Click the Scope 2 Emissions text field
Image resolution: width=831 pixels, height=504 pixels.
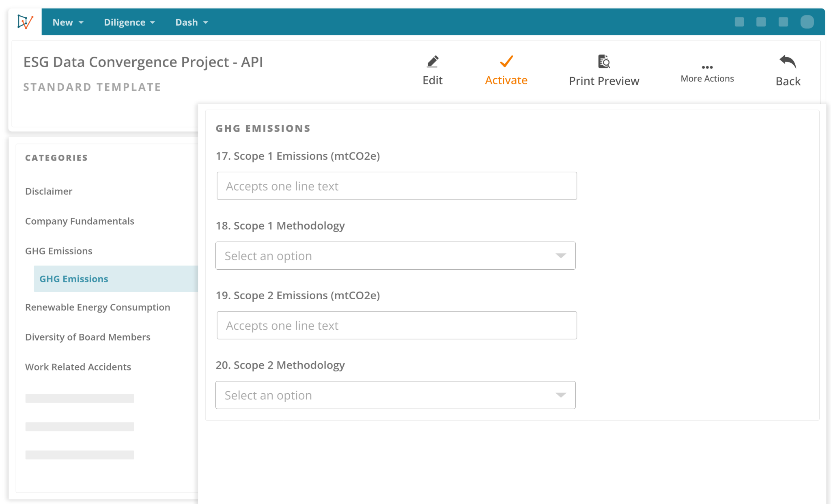pos(396,325)
